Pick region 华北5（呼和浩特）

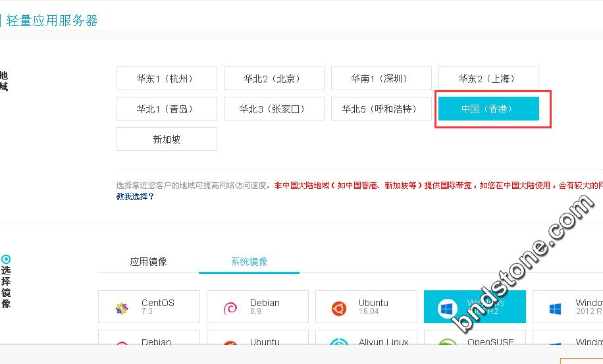[x=381, y=109]
